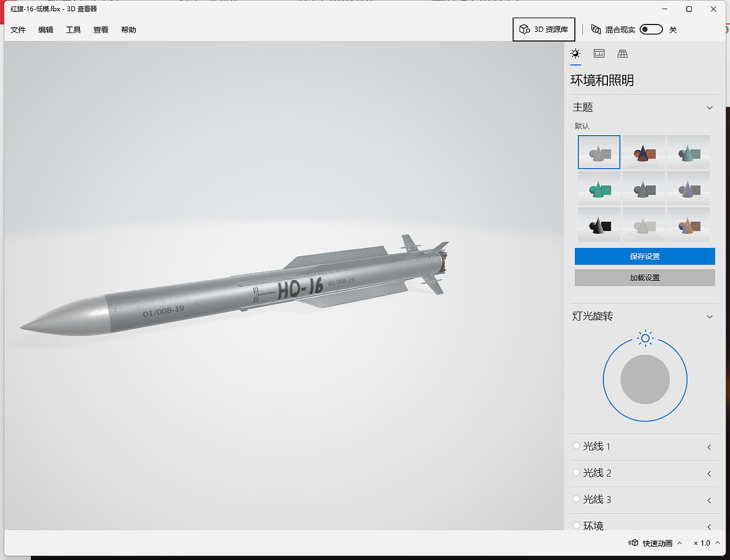Maximize the 3D 查看器 window
Image resolution: width=730 pixels, height=560 pixels.
coord(689,9)
